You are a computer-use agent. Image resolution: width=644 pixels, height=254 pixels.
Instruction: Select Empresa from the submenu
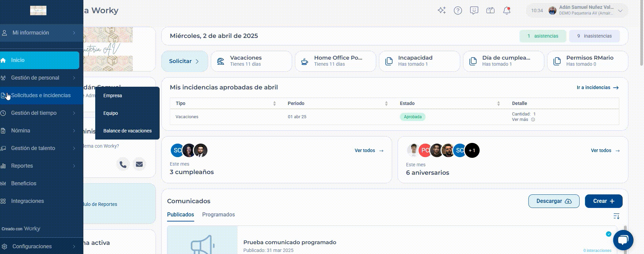tap(127, 96)
